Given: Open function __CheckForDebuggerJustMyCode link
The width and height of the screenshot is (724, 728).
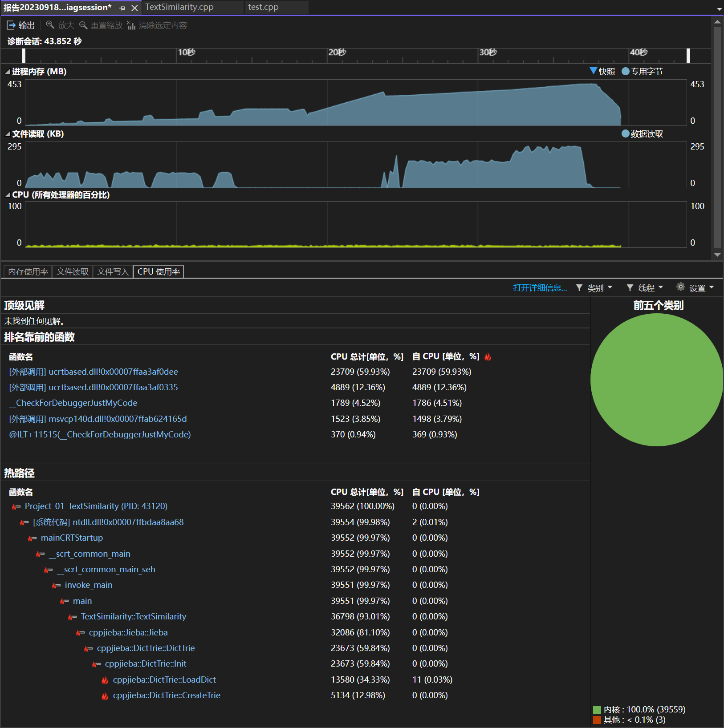Looking at the screenshot, I should click(x=73, y=403).
